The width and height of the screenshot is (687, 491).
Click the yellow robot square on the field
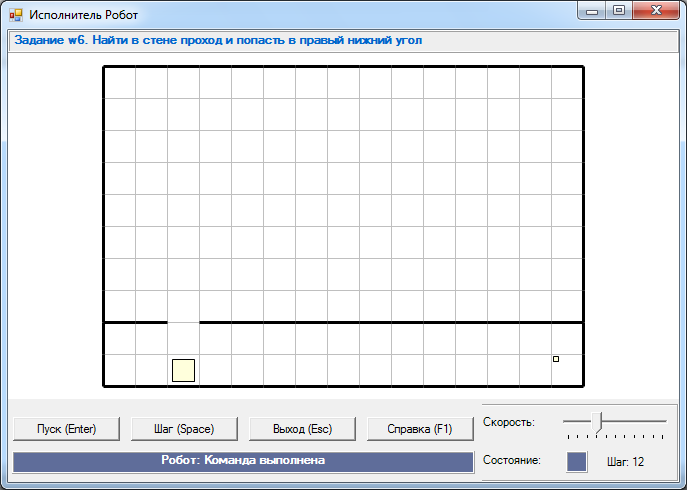(183, 370)
